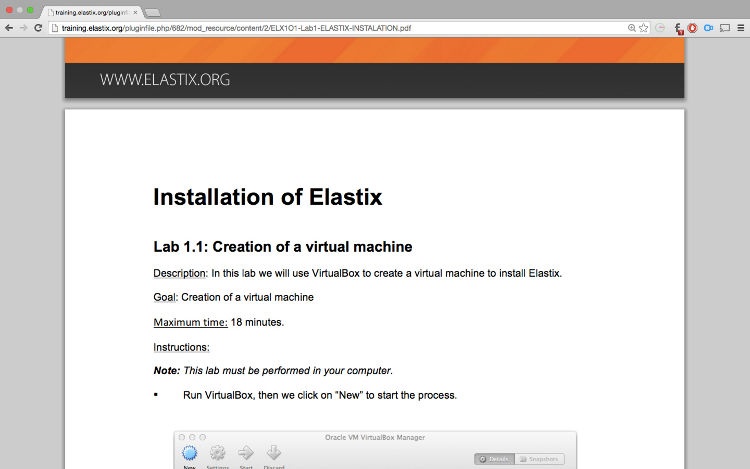The image size is (750, 469).
Task: Open the Chrome hamburger menu
Action: tap(740, 27)
